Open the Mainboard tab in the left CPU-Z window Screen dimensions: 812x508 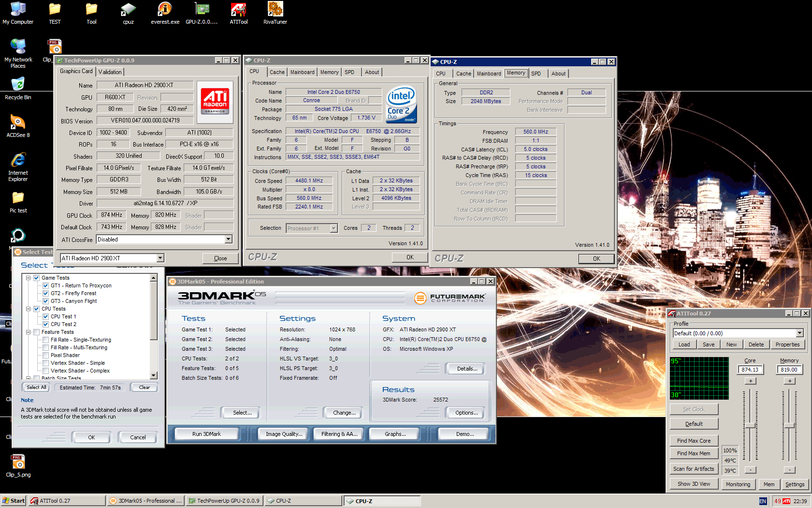click(302, 72)
